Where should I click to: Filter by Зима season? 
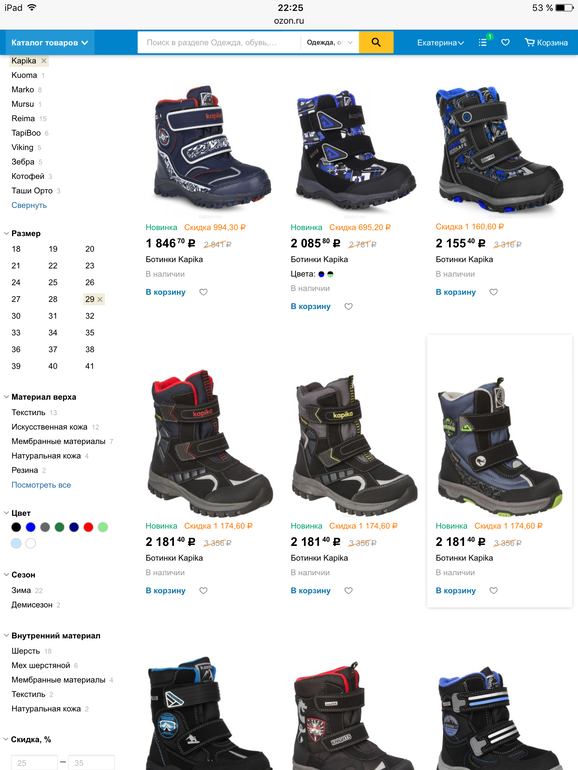tap(21, 590)
